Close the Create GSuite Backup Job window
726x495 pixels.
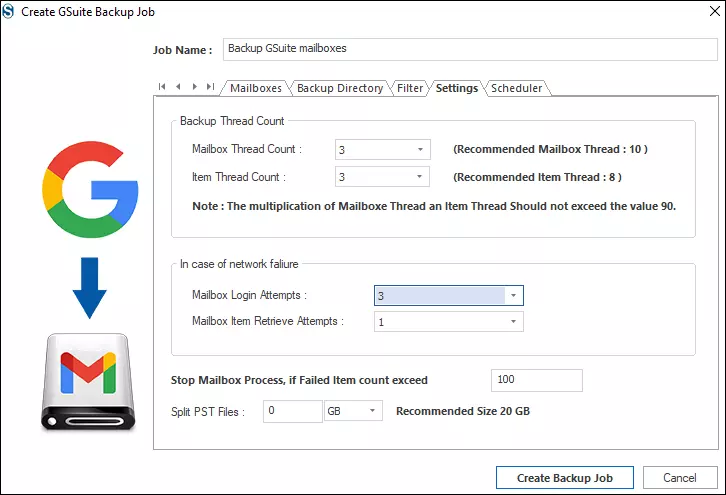click(x=715, y=11)
